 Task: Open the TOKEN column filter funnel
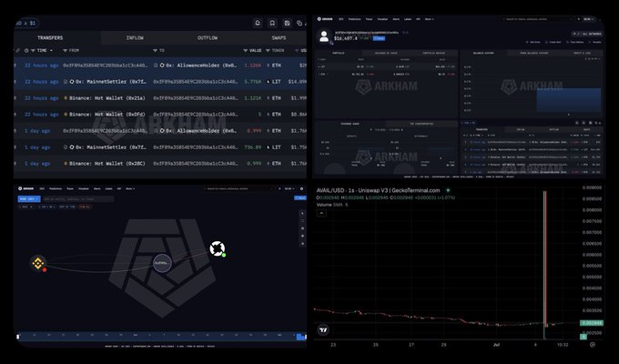point(268,51)
